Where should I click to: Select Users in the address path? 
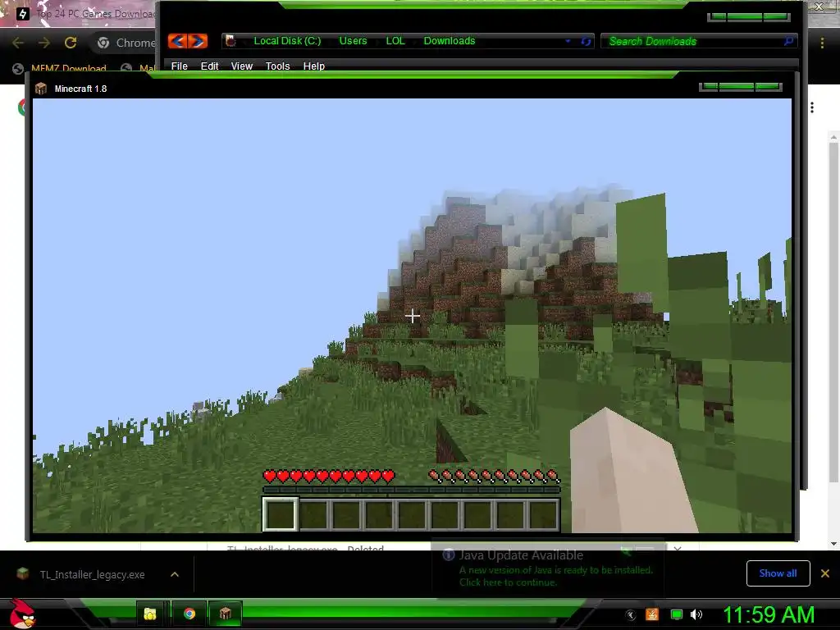[353, 41]
